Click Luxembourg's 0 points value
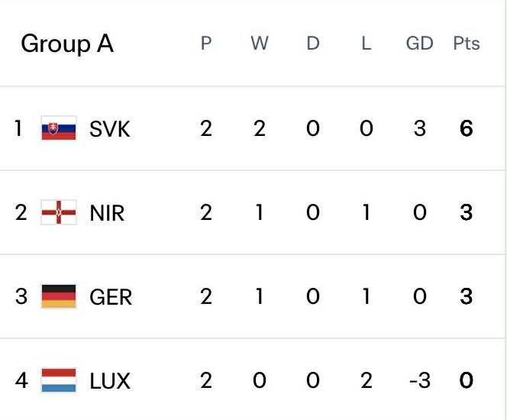507x420 pixels. pyautogui.click(x=466, y=380)
